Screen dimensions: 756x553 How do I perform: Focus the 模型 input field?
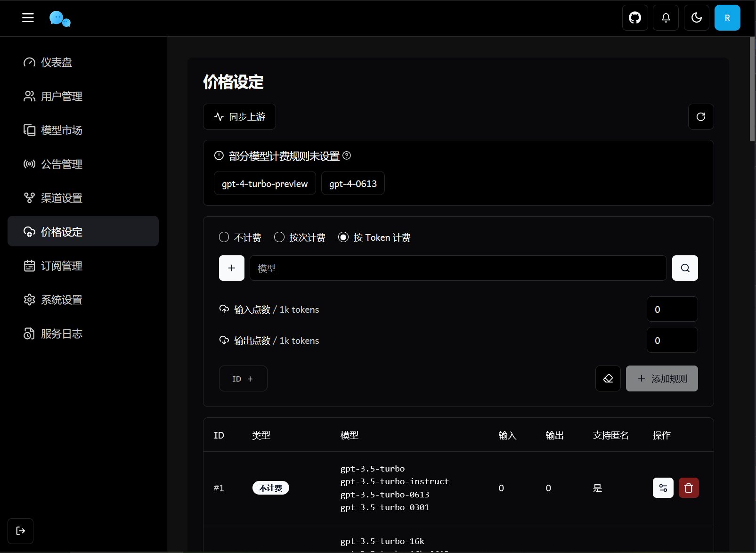(x=458, y=268)
